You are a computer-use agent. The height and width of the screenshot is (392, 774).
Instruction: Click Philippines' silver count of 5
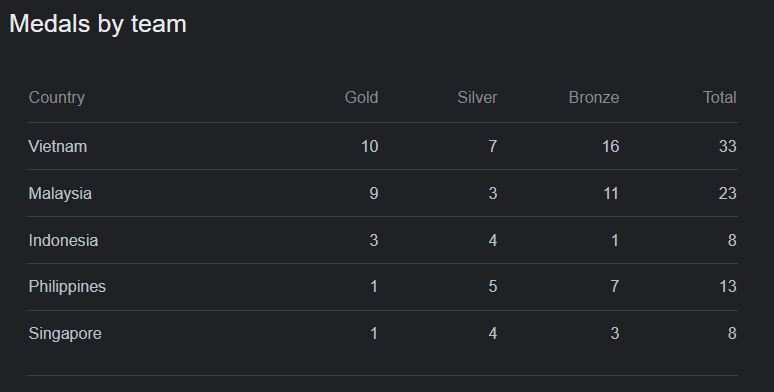pos(493,286)
